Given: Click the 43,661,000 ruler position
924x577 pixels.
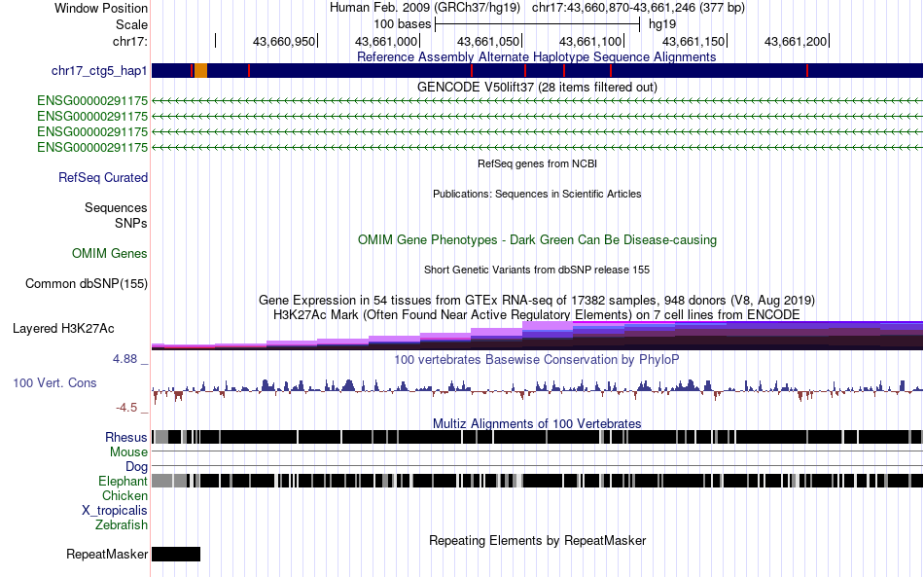Looking at the screenshot, I should click(386, 41).
